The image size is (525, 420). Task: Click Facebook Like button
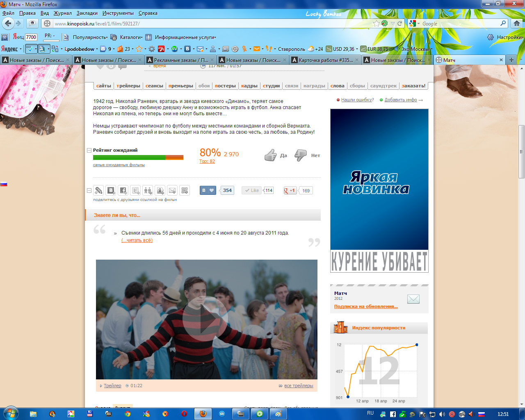(x=251, y=190)
